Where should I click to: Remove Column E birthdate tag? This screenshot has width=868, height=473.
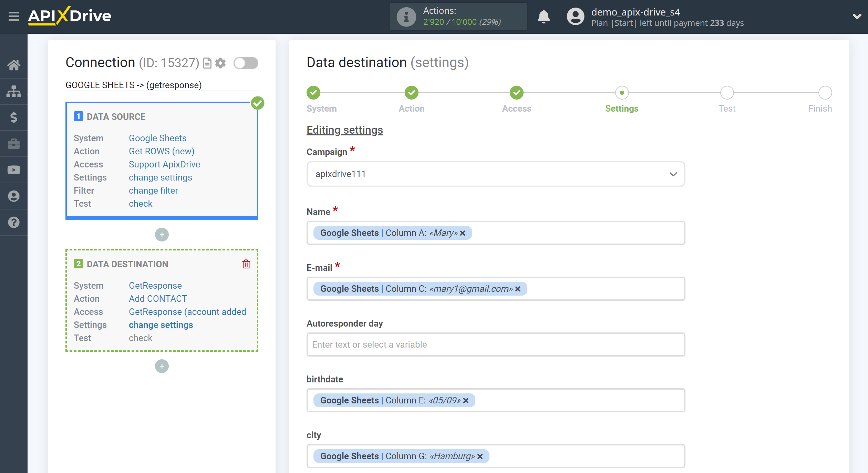pyautogui.click(x=466, y=401)
